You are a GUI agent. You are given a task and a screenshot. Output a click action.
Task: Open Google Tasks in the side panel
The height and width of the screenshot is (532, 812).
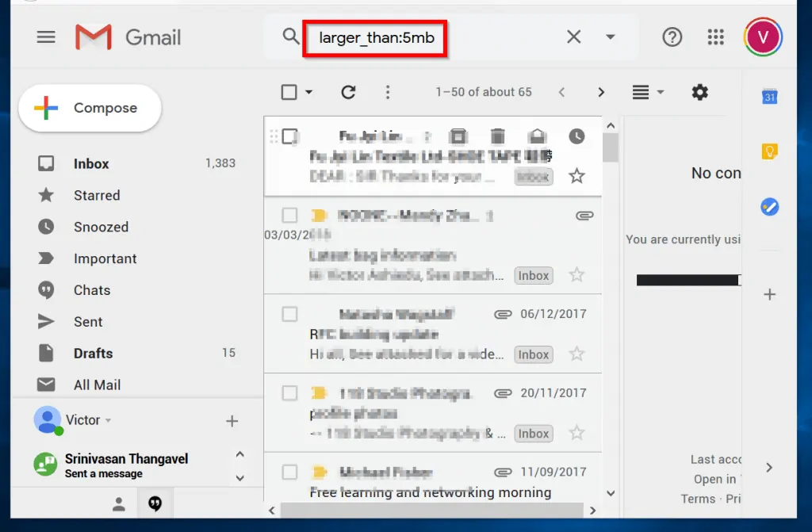click(769, 206)
